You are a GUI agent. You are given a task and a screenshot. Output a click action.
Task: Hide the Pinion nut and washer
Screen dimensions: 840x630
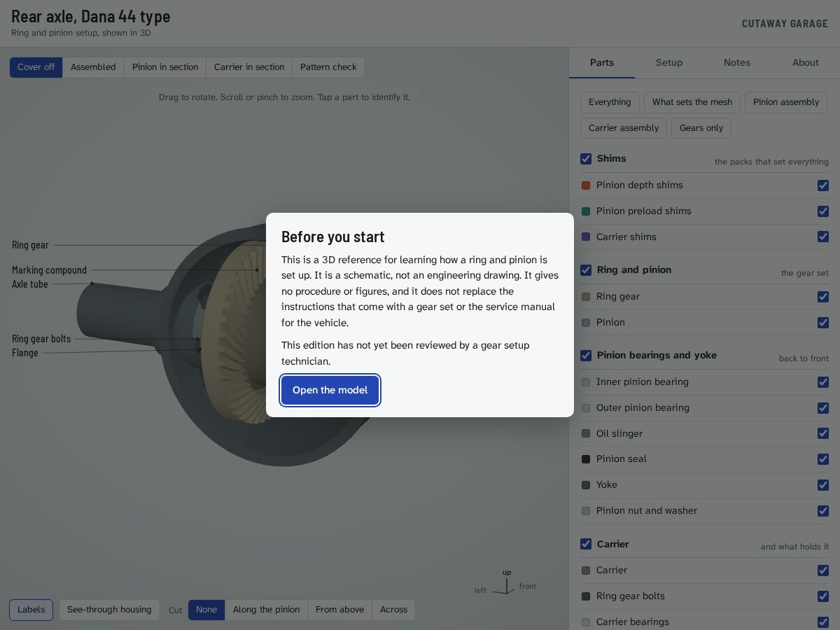click(823, 511)
